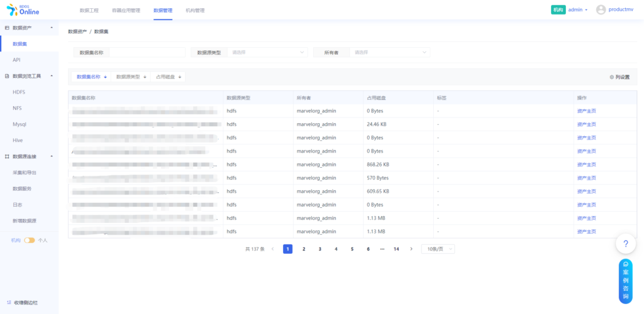This screenshot has height=314, width=644.
Task: Click 资产主页 link for the 24.46 KB row
Action: pyautogui.click(x=586, y=124)
